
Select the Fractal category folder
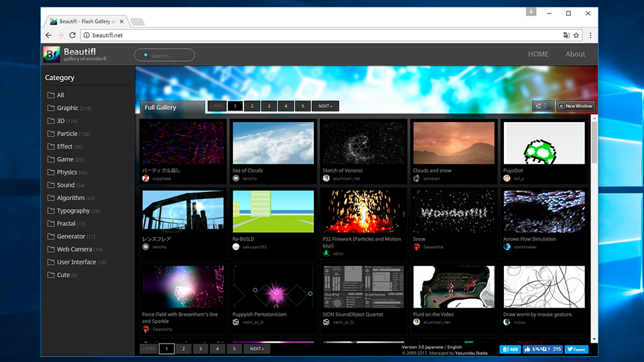[x=66, y=223]
